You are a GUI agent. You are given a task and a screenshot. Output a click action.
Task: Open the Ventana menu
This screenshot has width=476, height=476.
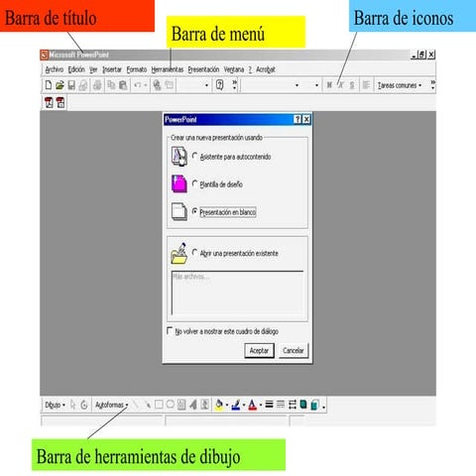click(x=234, y=69)
